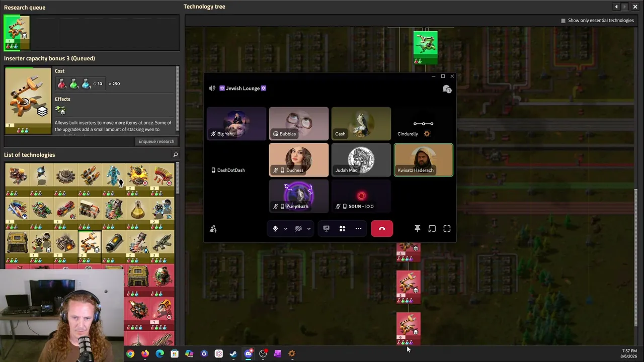Open Google Chrome from the taskbar

point(130,354)
